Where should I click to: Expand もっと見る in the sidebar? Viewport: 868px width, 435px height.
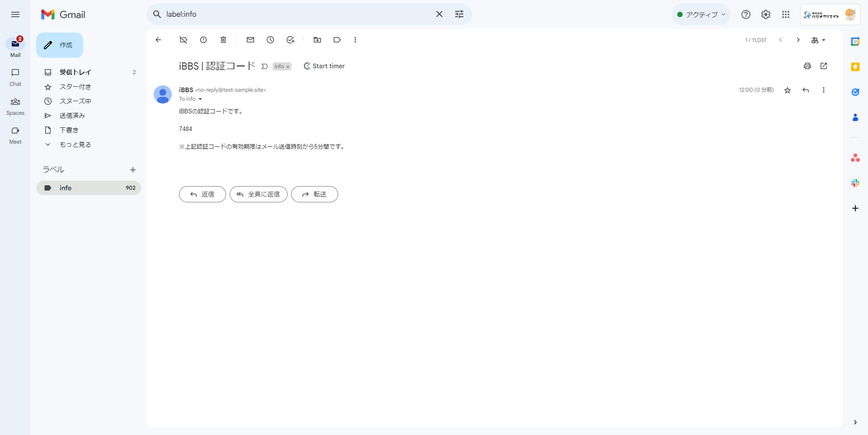point(75,145)
